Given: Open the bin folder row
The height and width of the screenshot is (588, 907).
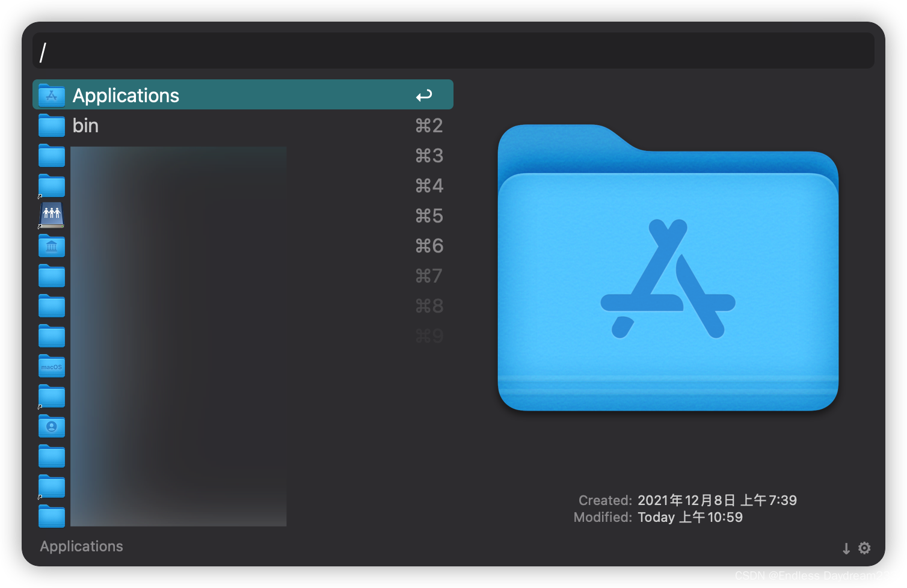Looking at the screenshot, I should [x=243, y=126].
